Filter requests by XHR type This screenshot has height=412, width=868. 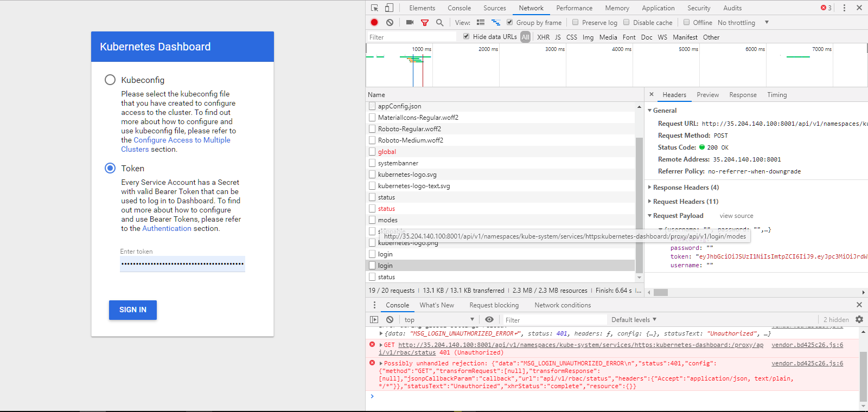point(543,37)
